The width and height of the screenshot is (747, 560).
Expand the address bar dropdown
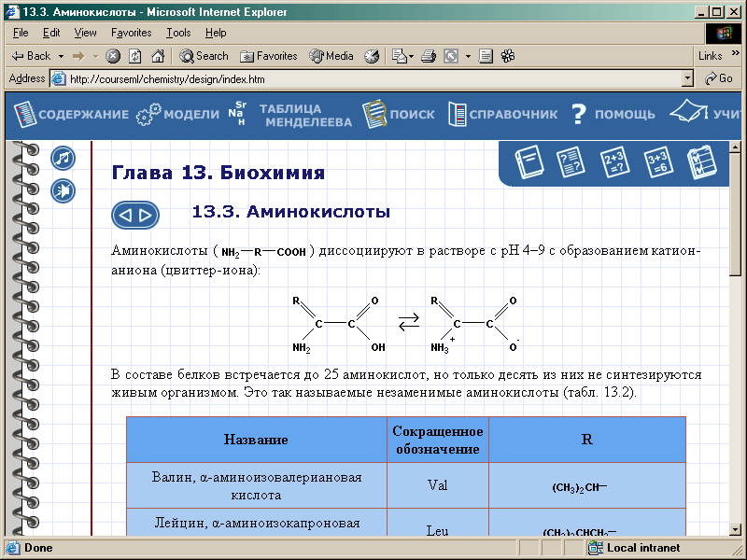click(687, 78)
